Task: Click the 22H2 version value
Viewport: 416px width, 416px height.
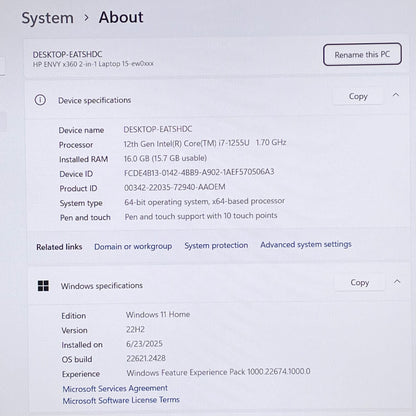Action: (x=135, y=329)
